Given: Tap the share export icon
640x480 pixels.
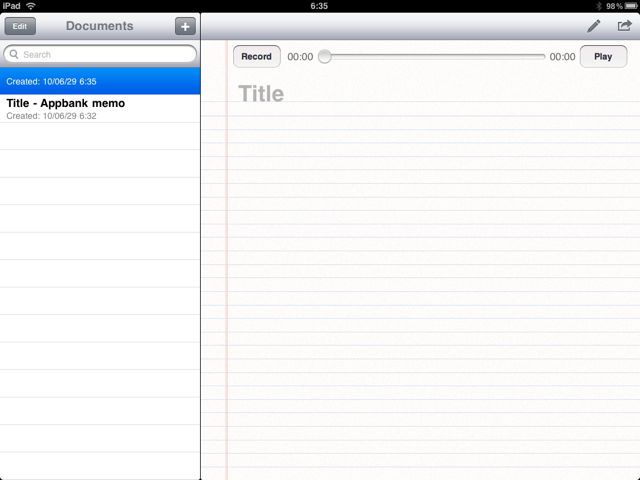Looking at the screenshot, I should (624, 26).
